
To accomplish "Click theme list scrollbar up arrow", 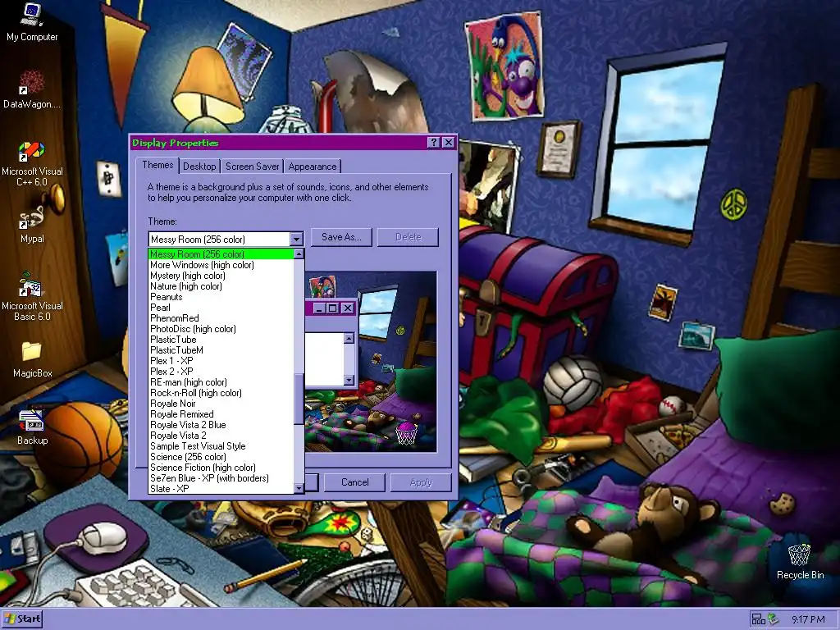I will [x=299, y=254].
